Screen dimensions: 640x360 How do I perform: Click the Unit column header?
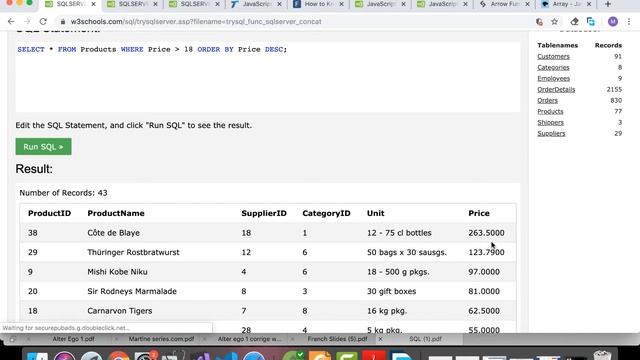(376, 213)
